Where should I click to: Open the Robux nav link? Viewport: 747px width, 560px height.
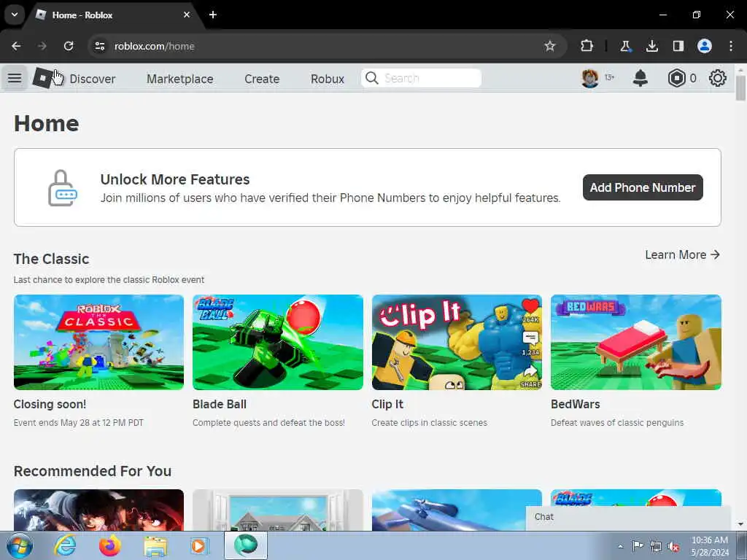(328, 79)
